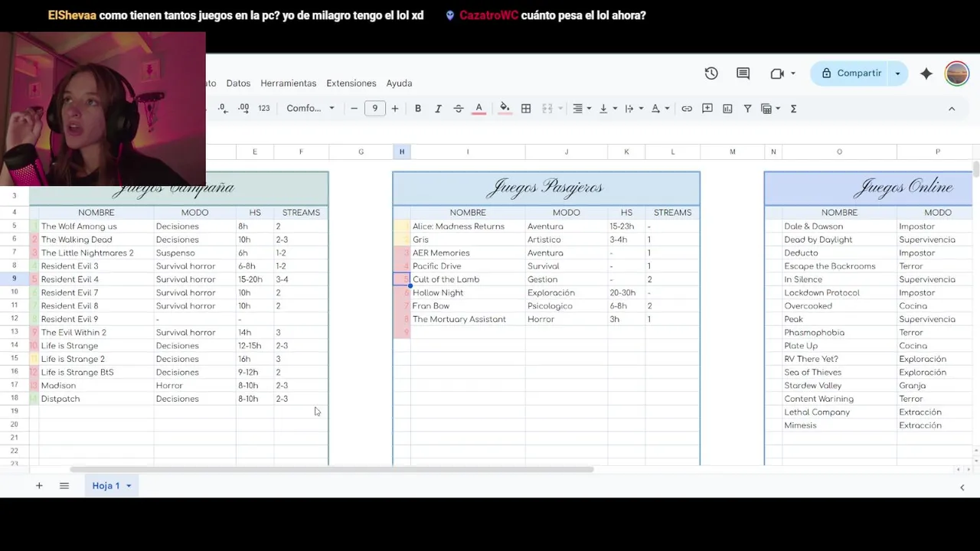Select column E header
The image size is (980, 551).
(255, 152)
